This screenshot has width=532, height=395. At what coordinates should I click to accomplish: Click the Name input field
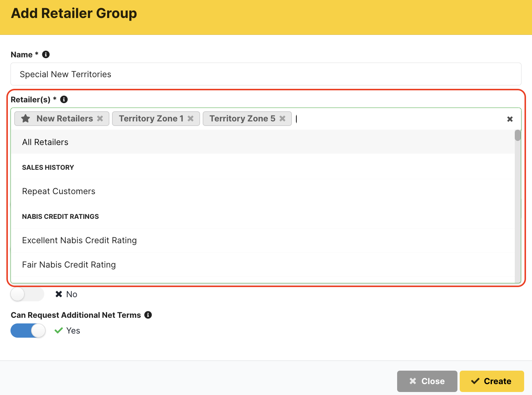pyautogui.click(x=266, y=74)
